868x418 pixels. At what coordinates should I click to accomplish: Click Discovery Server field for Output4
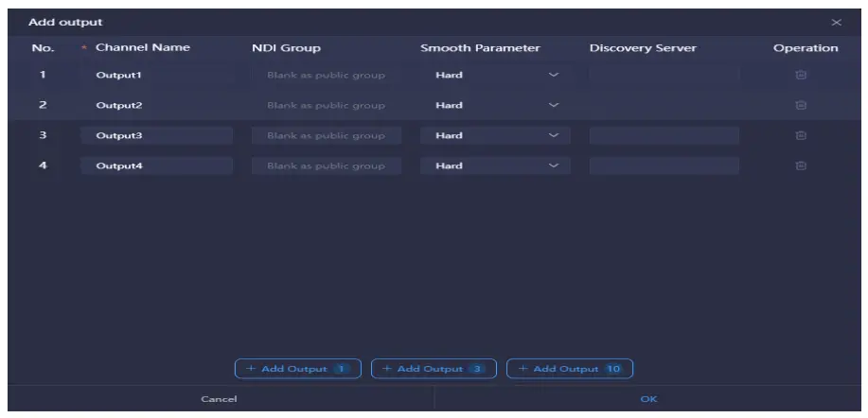pos(664,165)
